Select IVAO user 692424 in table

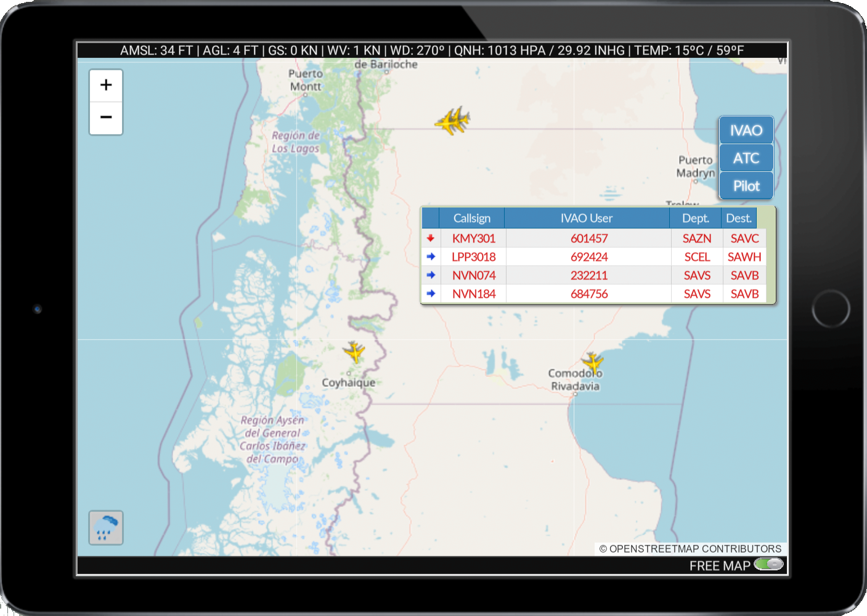tap(589, 257)
